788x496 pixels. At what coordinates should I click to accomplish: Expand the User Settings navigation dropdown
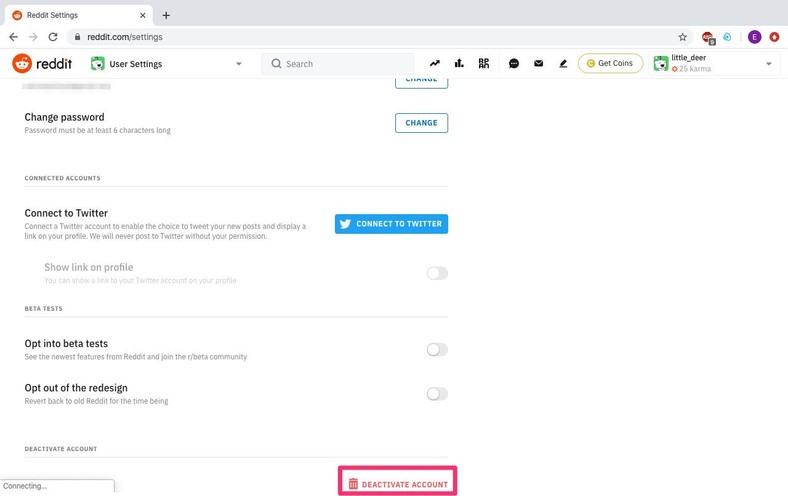click(239, 64)
